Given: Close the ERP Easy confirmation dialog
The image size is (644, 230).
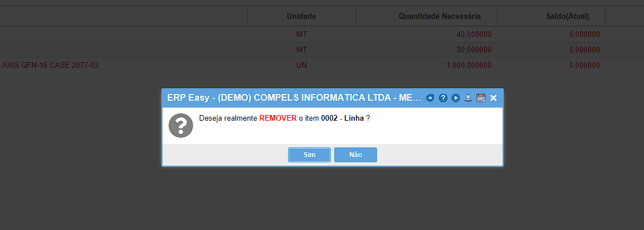Looking at the screenshot, I should click(493, 98).
